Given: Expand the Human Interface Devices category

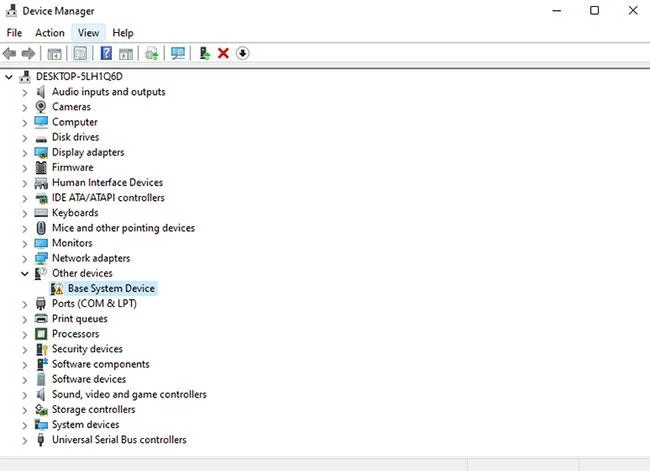Looking at the screenshot, I should pos(24,183).
